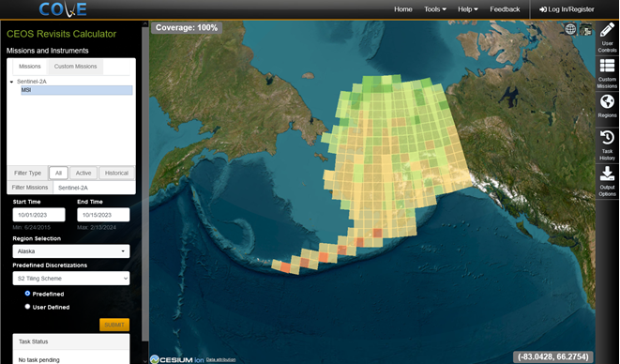This screenshot has width=620, height=364.
Task: Click the Start Time date field
Action: pos(38,215)
